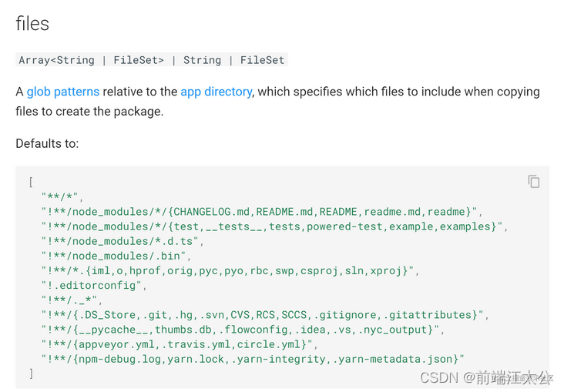The image size is (564, 392).
Task: Open the "glob patterns" link
Action: pos(63,92)
